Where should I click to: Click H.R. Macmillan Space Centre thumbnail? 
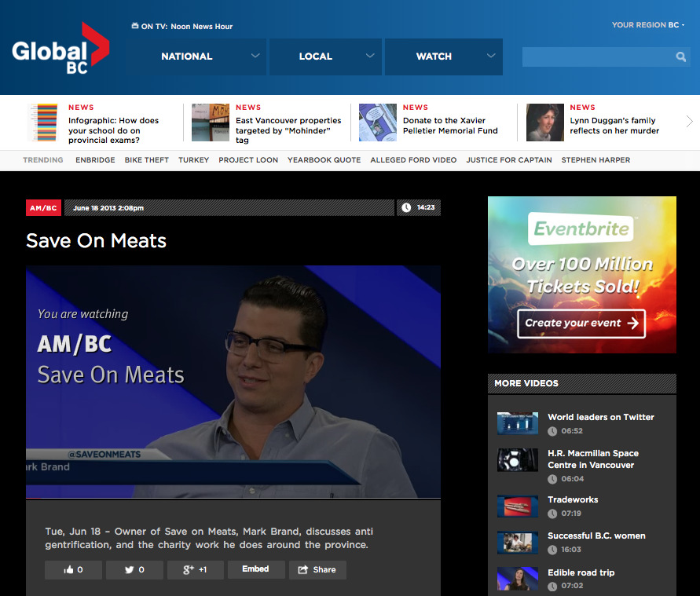coord(518,460)
